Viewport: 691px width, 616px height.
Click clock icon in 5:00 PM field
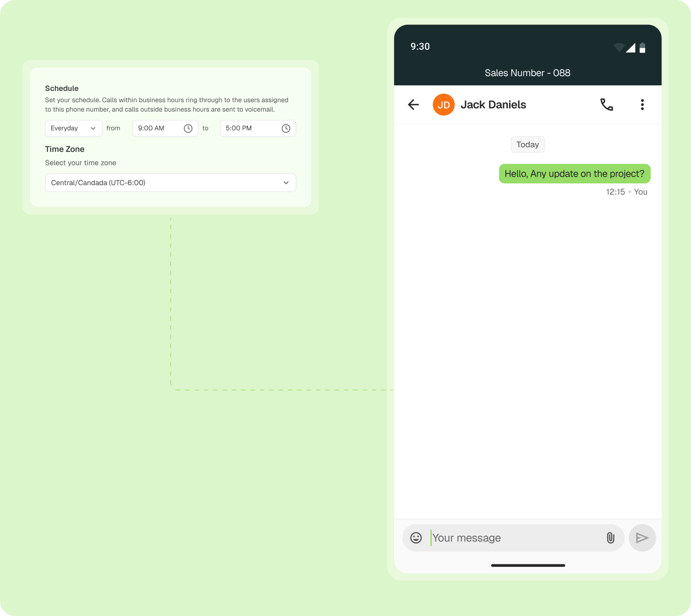[285, 128]
